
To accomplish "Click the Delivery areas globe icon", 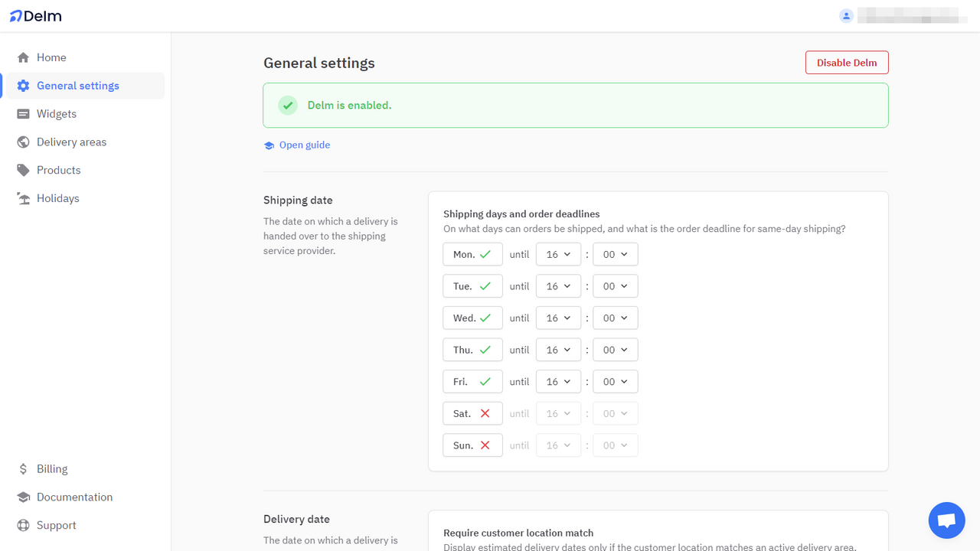I will coord(24,142).
